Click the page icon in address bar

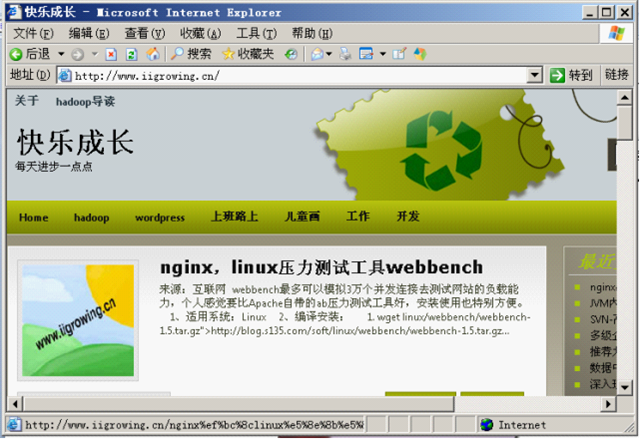[65, 76]
